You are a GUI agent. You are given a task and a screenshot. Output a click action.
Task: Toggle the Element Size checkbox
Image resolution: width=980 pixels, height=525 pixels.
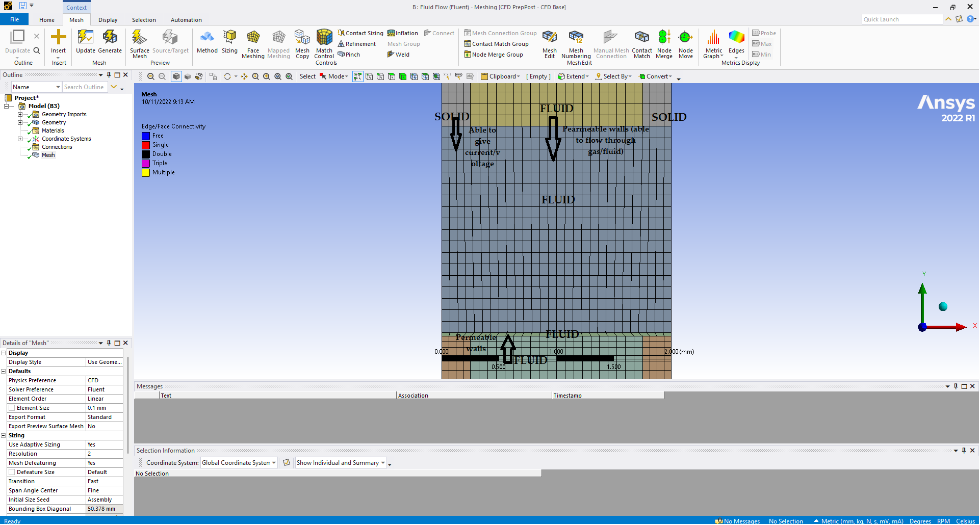coord(12,408)
